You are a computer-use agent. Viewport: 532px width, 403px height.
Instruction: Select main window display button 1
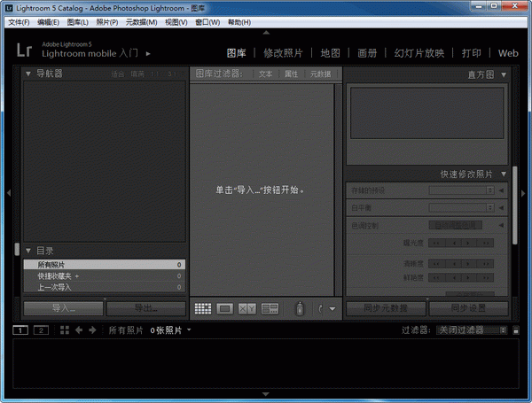point(20,330)
